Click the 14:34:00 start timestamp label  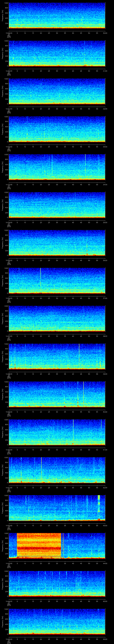tap(9, 223)
